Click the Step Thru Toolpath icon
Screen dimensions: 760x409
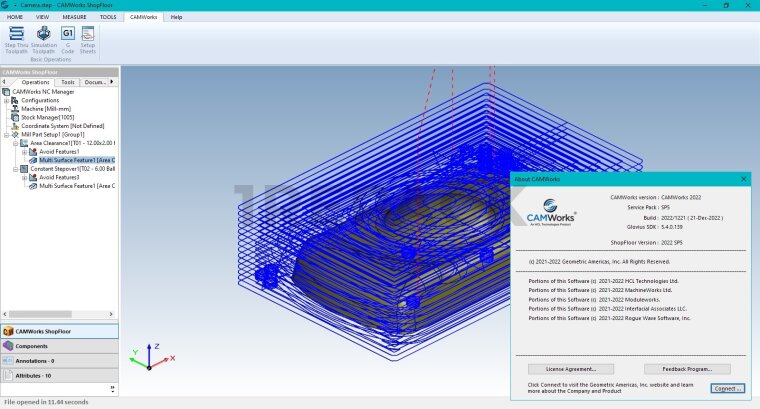pyautogui.click(x=16, y=34)
